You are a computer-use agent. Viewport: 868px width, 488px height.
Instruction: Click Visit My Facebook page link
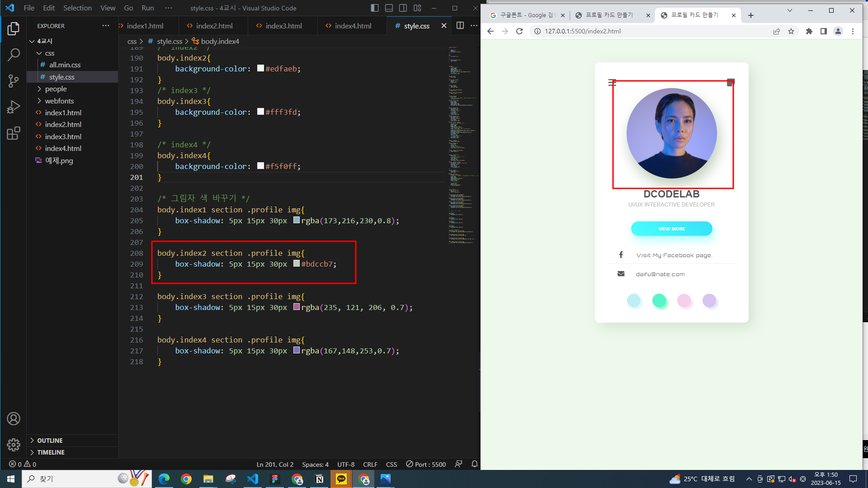pyautogui.click(x=674, y=255)
